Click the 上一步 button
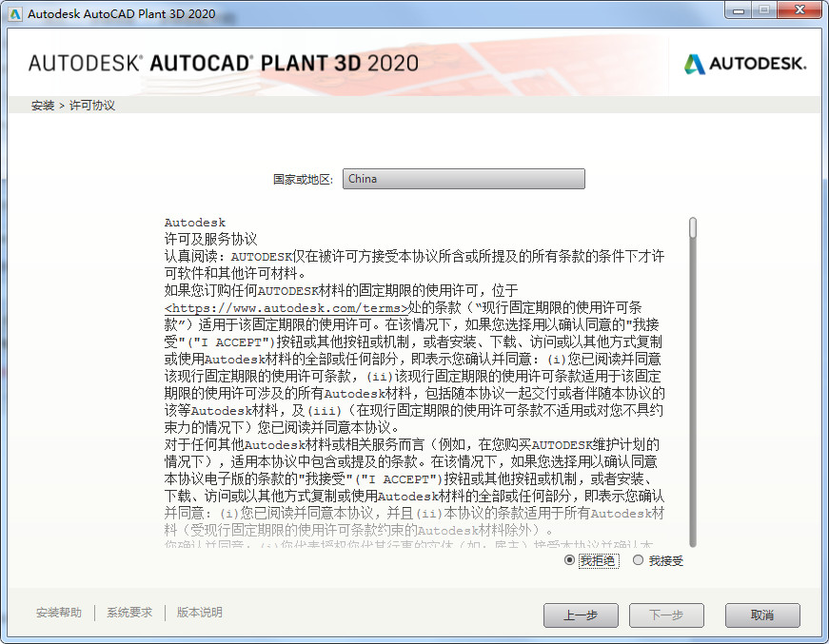 tap(581, 615)
